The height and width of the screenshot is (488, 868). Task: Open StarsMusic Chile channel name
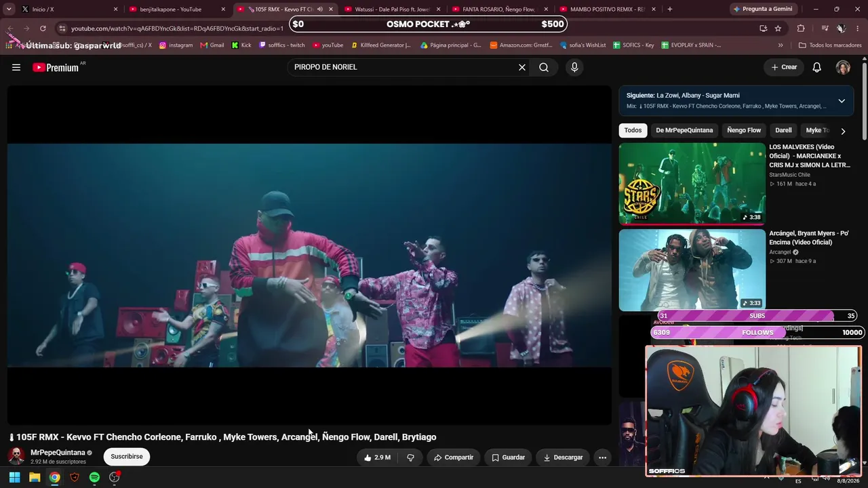(789, 175)
